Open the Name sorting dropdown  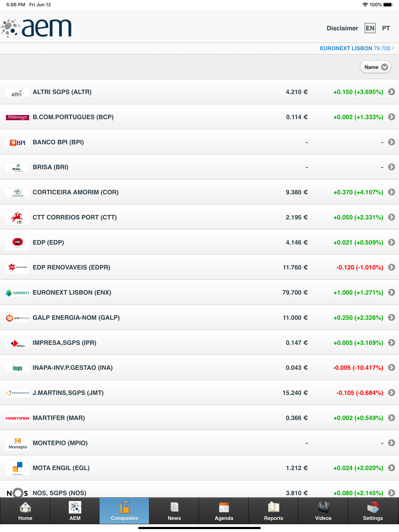[x=375, y=67]
